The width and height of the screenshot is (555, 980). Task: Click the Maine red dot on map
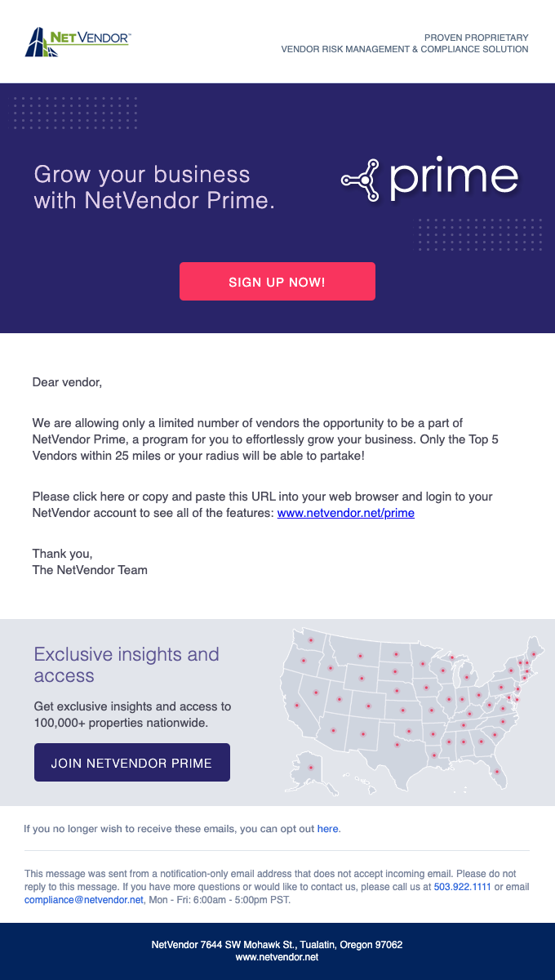coord(534,654)
